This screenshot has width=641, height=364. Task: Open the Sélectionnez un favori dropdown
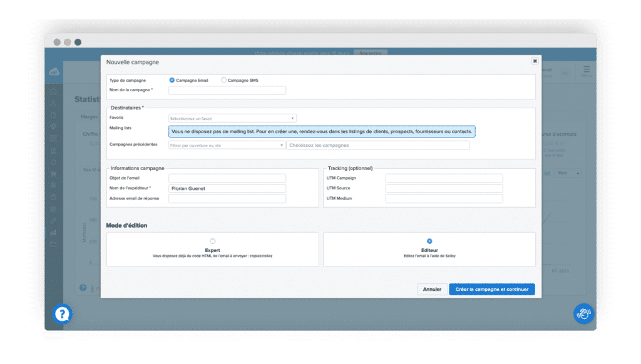coord(232,118)
